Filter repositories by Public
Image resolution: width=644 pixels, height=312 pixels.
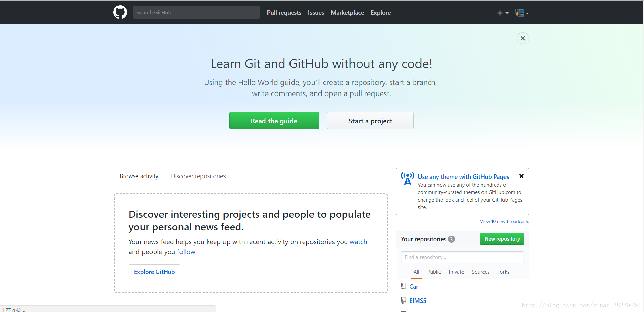434,272
